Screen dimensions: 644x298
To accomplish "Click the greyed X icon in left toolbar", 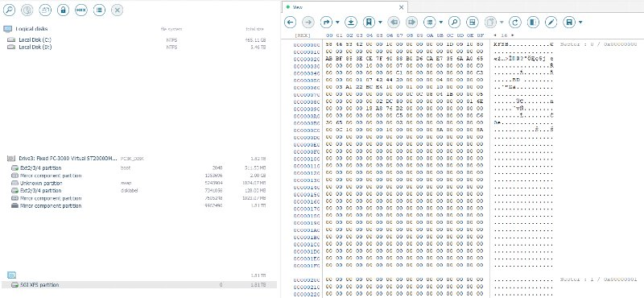I will (117, 10).
